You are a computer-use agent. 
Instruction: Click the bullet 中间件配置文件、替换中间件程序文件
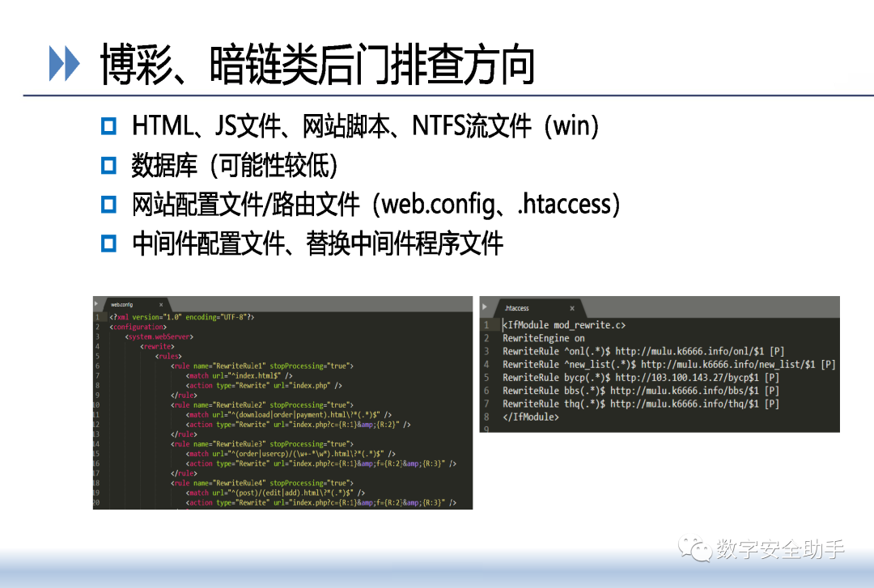[x=318, y=244]
